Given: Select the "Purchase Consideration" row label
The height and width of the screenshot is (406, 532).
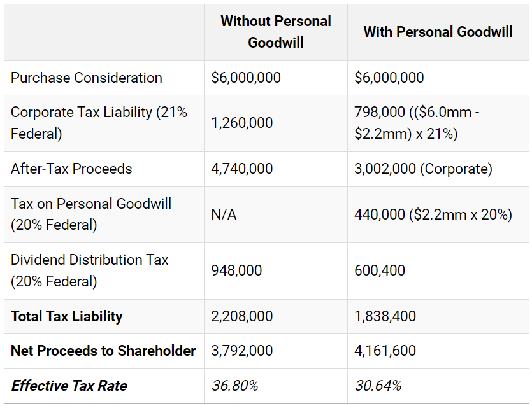Looking at the screenshot, I should [87, 78].
